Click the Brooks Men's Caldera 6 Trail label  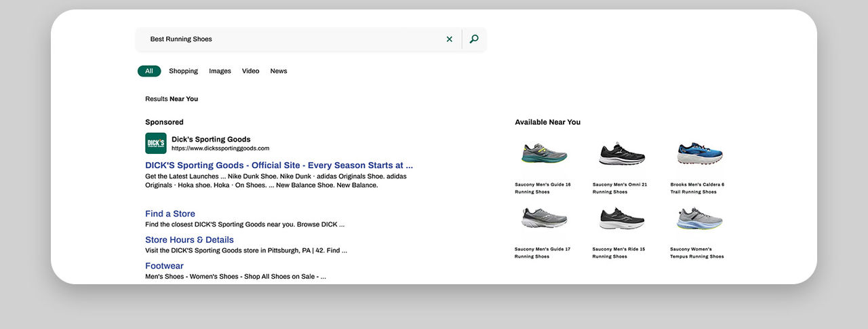(x=697, y=188)
